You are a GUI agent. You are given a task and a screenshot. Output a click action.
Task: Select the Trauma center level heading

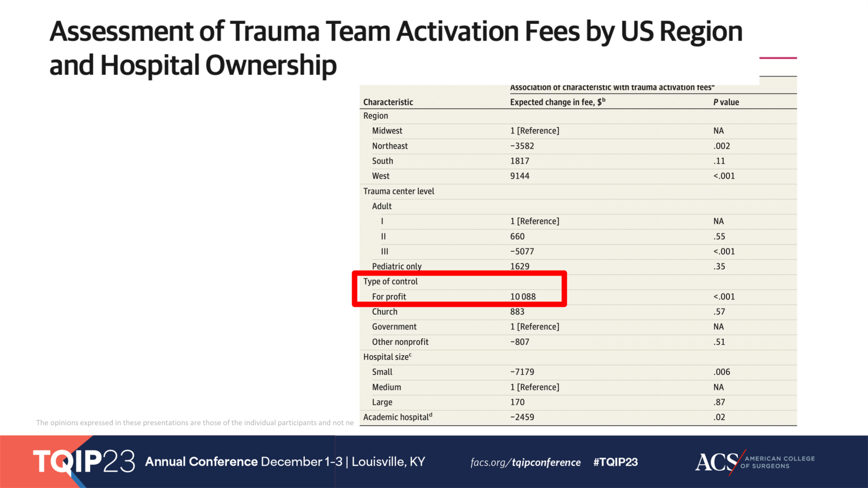(x=399, y=191)
